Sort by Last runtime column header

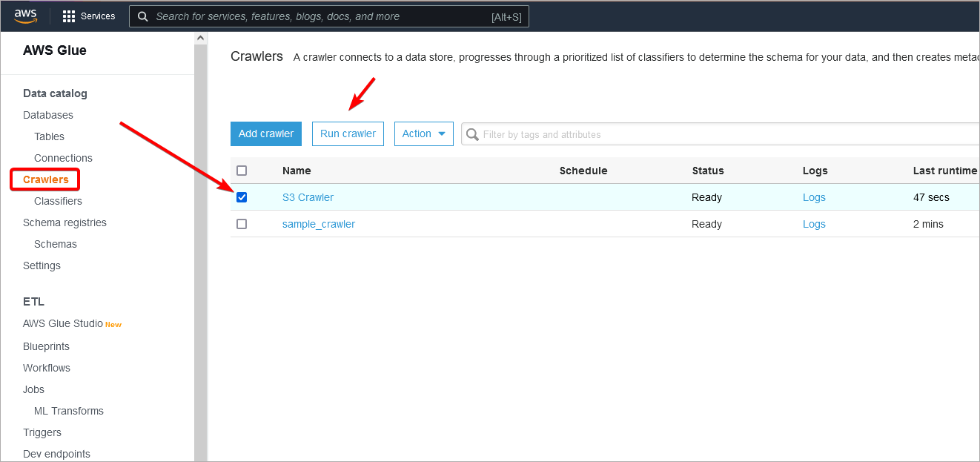coord(944,171)
